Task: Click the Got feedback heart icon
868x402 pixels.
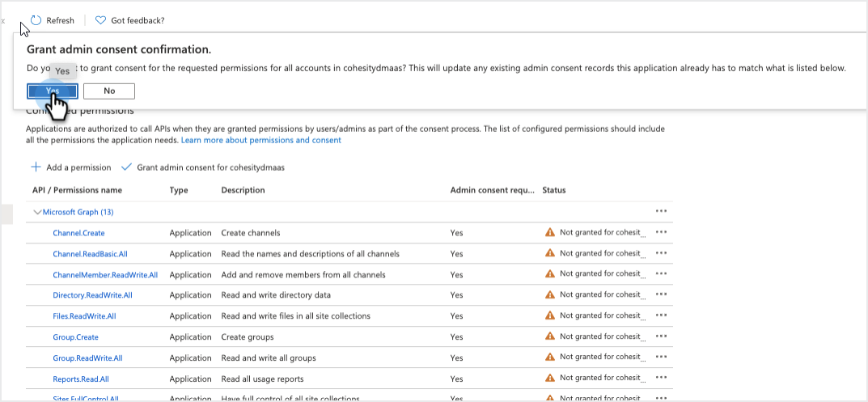Action: click(x=100, y=20)
